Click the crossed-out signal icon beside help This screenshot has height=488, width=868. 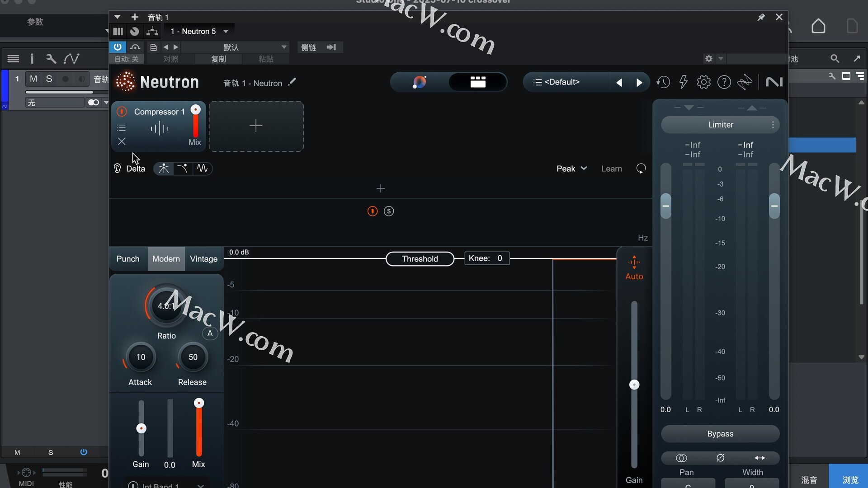point(745,82)
